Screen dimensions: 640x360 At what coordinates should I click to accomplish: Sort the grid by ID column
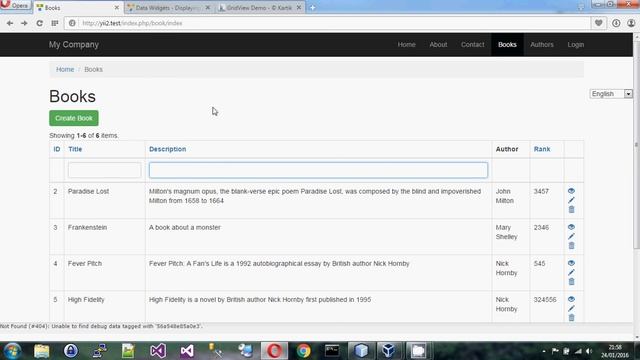(57, 149)
